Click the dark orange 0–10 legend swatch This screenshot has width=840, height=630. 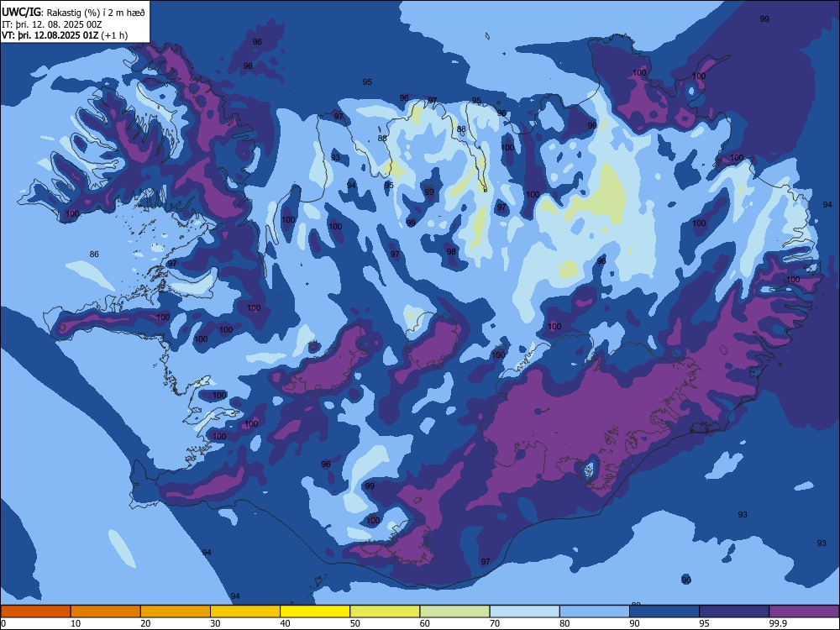35,612
